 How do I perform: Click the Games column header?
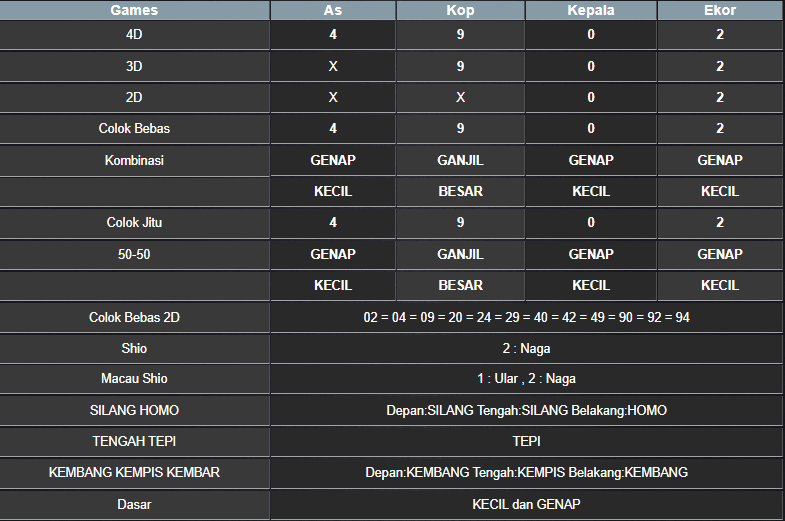134,10
